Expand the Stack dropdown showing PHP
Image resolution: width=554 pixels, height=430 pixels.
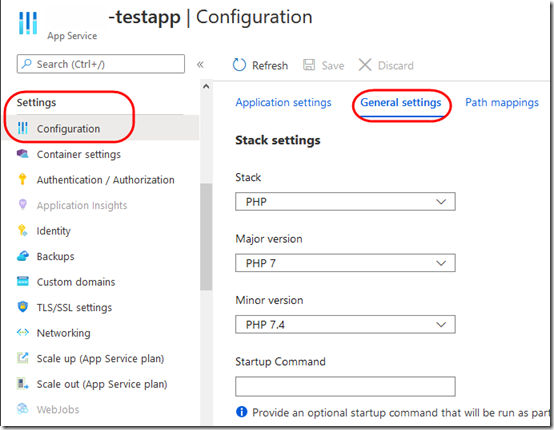(345, 202)
